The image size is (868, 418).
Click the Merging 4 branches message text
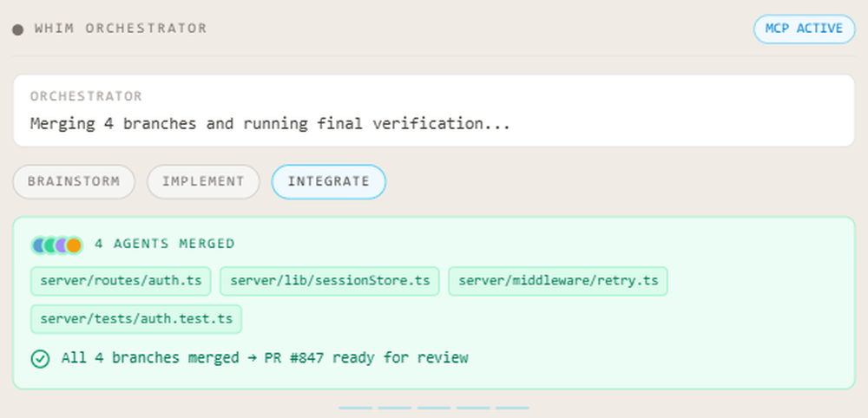coord(270,123)
